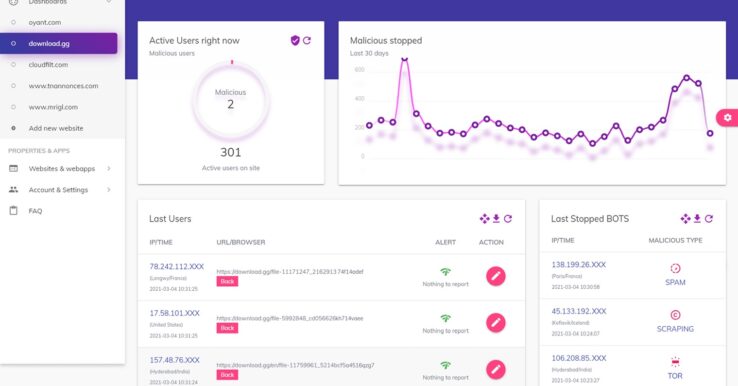Click the SPAM label
Screen dimensions: 738x386
click(675, 282)
